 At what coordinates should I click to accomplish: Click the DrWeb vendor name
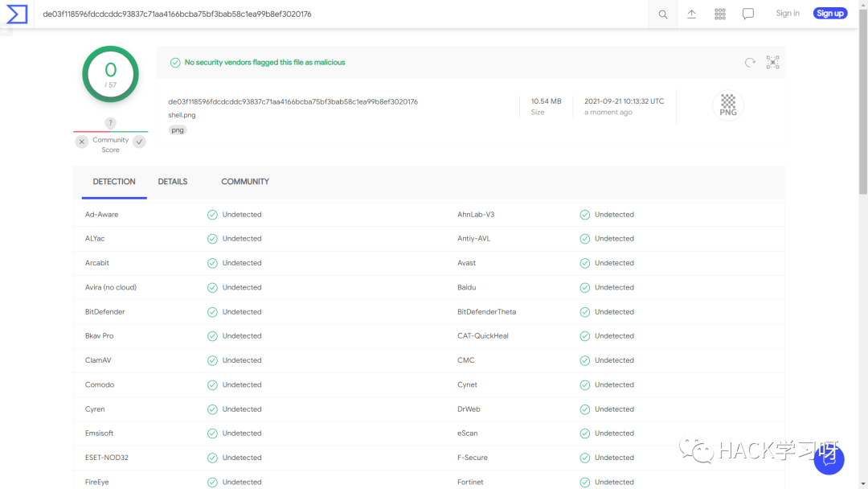[469, 409]
